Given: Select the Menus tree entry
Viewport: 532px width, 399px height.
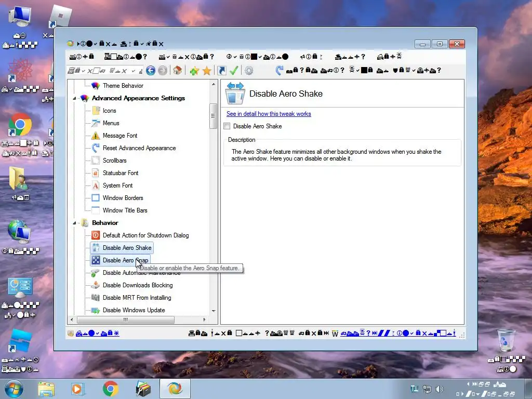Looking at the screenshot, I should pyautogui.click(x=111, y=123).
